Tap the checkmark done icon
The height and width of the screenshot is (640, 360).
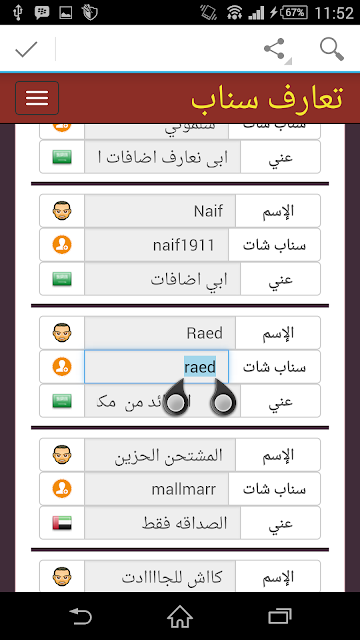[x=27, y=49]
